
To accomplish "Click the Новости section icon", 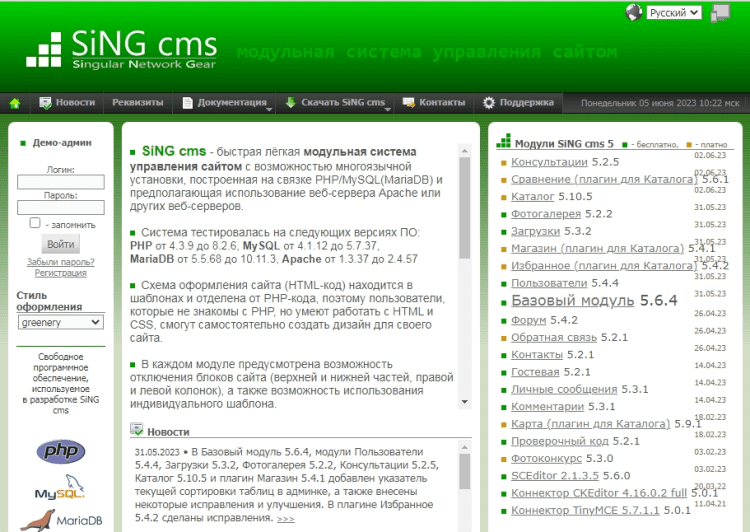I will pyautogui.click(x=137, y=429).
